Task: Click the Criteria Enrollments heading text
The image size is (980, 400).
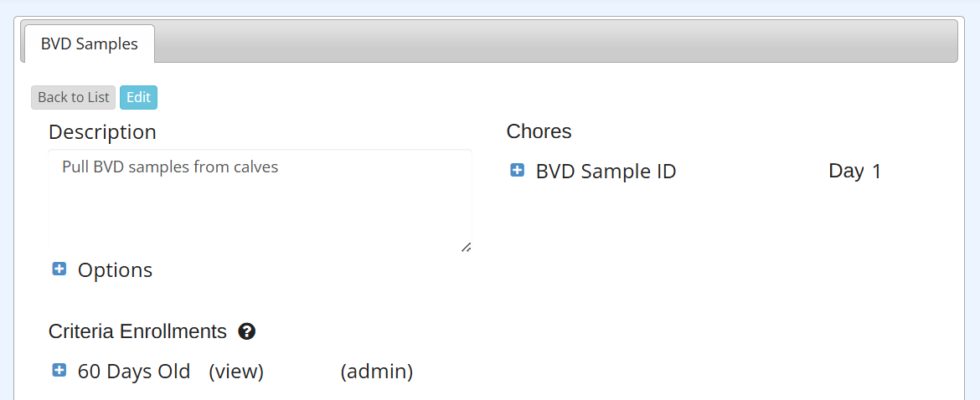Action: point(137,331)
